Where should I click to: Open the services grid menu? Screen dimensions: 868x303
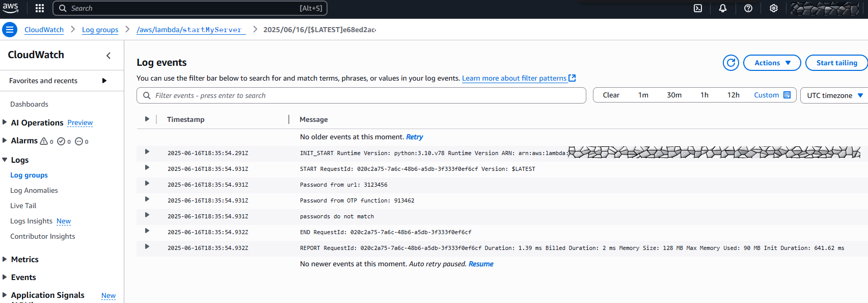[40, 8]
